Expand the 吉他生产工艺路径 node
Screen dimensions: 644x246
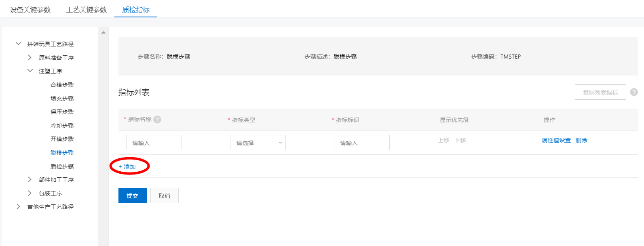tap(18, 206)
